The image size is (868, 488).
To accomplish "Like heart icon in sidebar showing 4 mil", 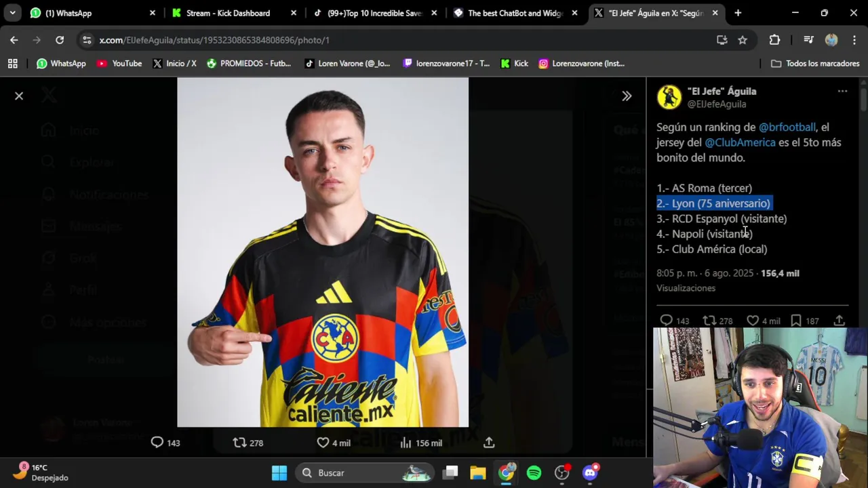I will 753,321.
